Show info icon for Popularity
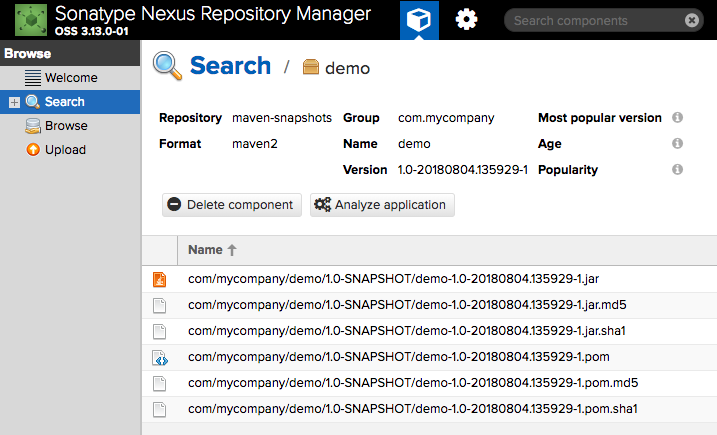This screenshot has height=435, width=717. (677, 170)
